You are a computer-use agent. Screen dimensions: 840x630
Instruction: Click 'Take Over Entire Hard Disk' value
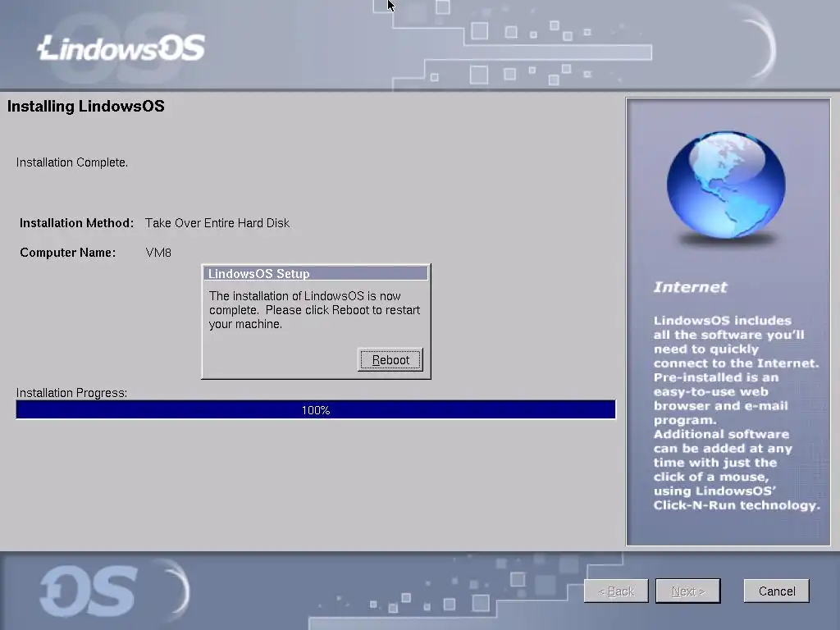(x=217, y=223)
